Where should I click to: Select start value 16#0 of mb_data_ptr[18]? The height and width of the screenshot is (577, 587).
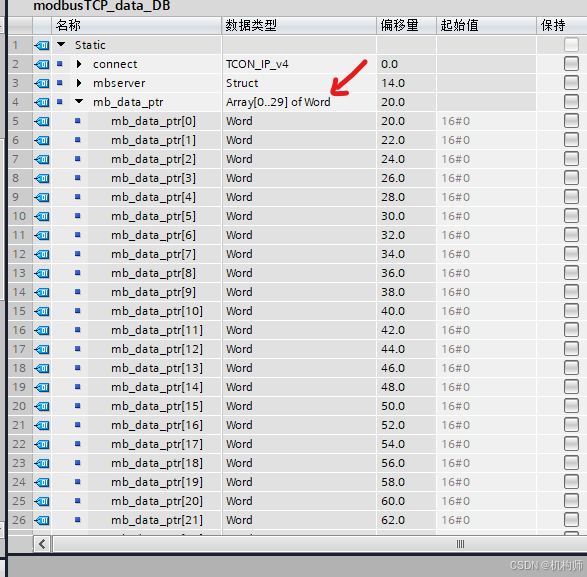click(x=486, y=463)
